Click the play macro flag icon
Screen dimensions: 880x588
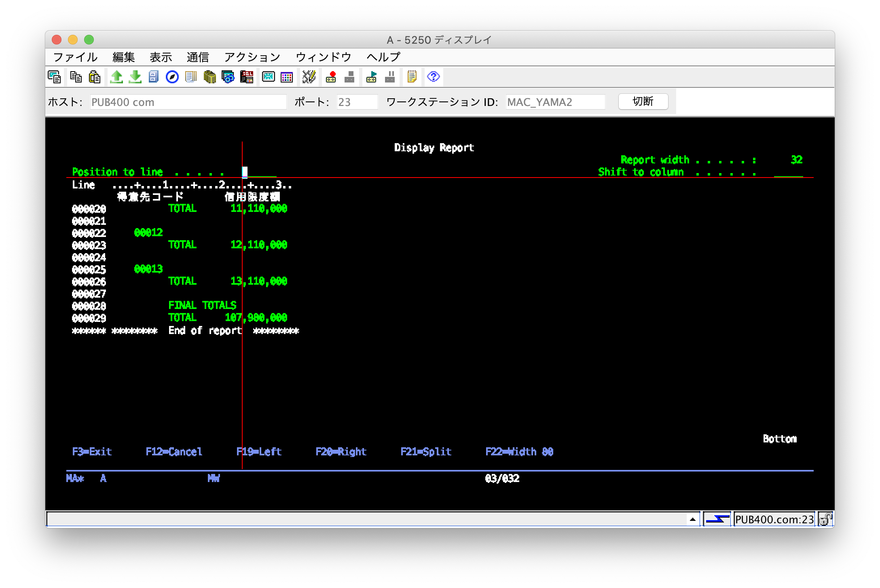pyautogui.click(x=371, y=77)
